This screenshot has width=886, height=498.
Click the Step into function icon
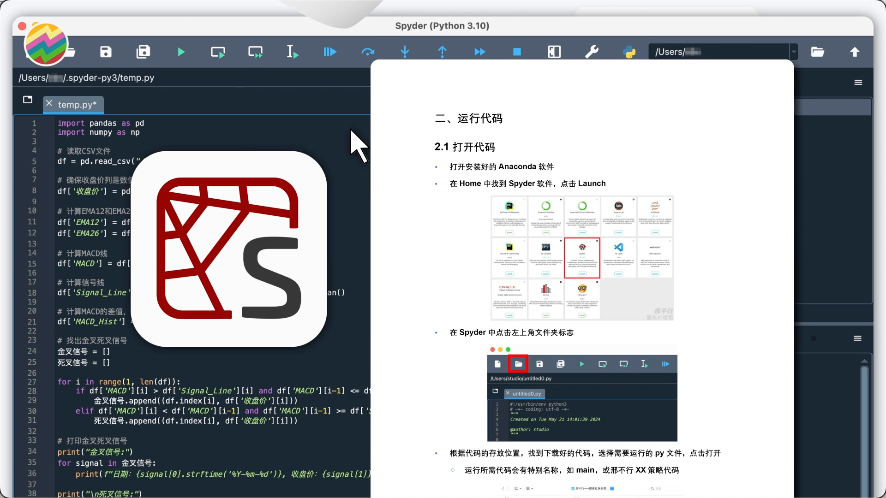(x=405, y=51)
